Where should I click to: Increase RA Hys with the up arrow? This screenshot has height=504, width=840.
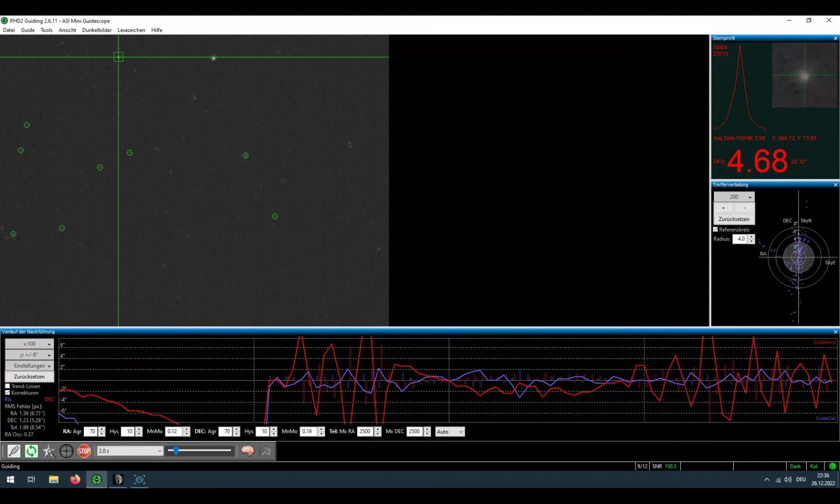[x=139, y=429]
